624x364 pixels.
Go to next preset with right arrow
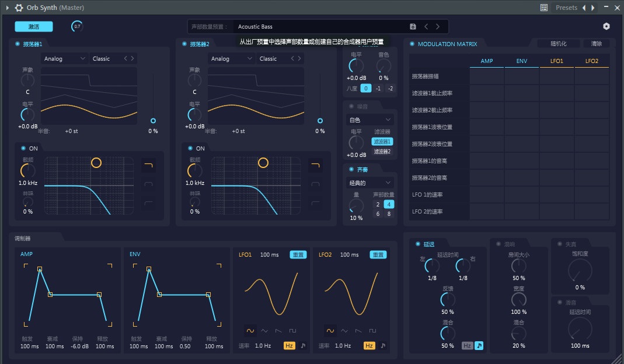438,26
